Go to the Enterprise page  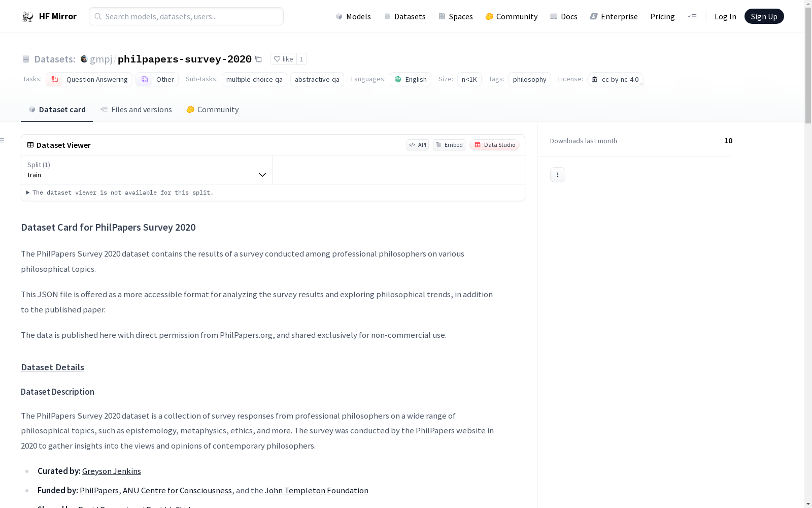[614, 16]
